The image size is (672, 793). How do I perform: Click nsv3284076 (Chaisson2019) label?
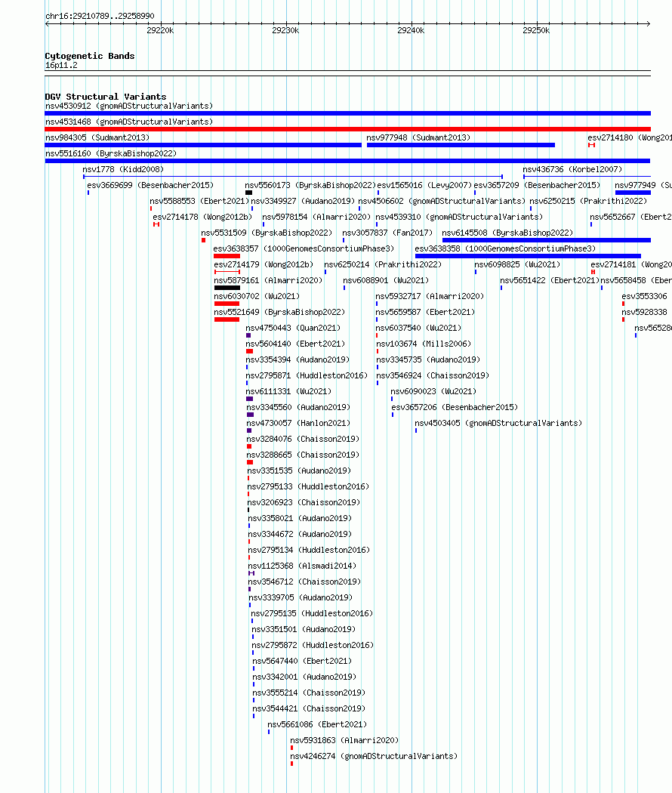pos(303,439)
